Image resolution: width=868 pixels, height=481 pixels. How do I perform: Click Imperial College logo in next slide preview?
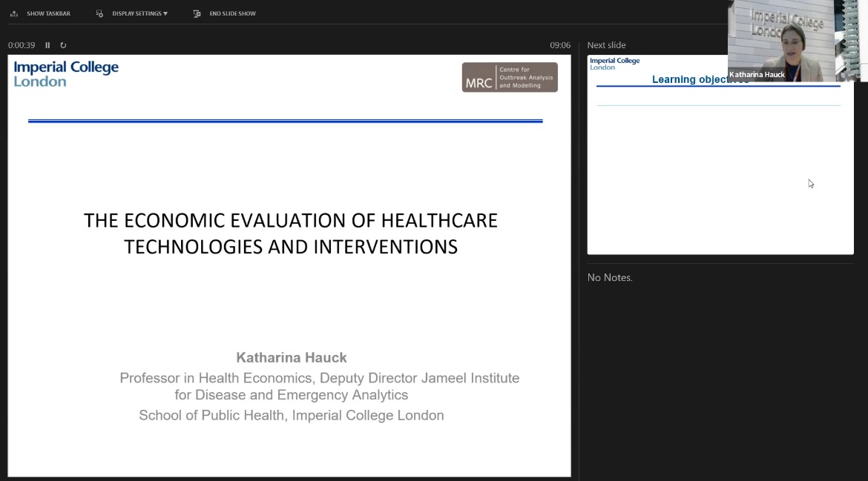pyautogui.click(x=614, y=64)
